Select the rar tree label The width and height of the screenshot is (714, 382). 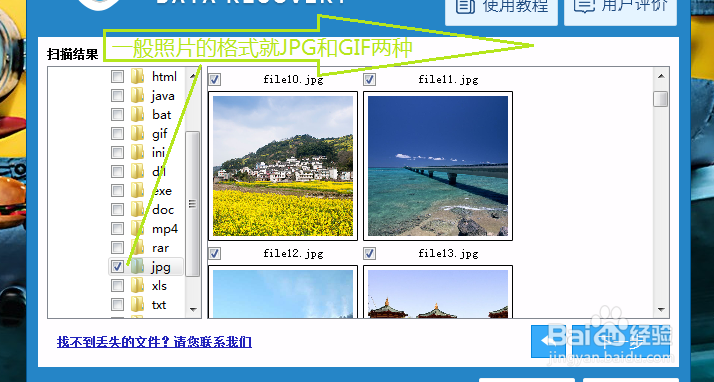tap(160, 248)
